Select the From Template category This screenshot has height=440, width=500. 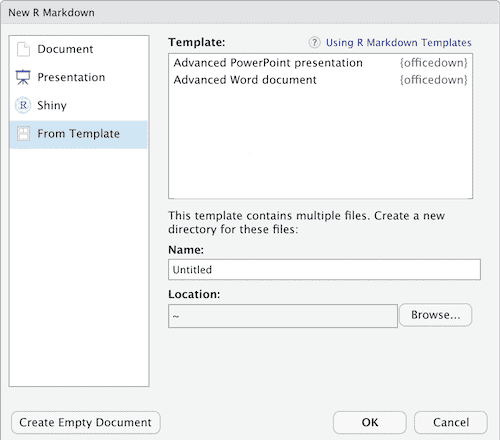(78, 134)
